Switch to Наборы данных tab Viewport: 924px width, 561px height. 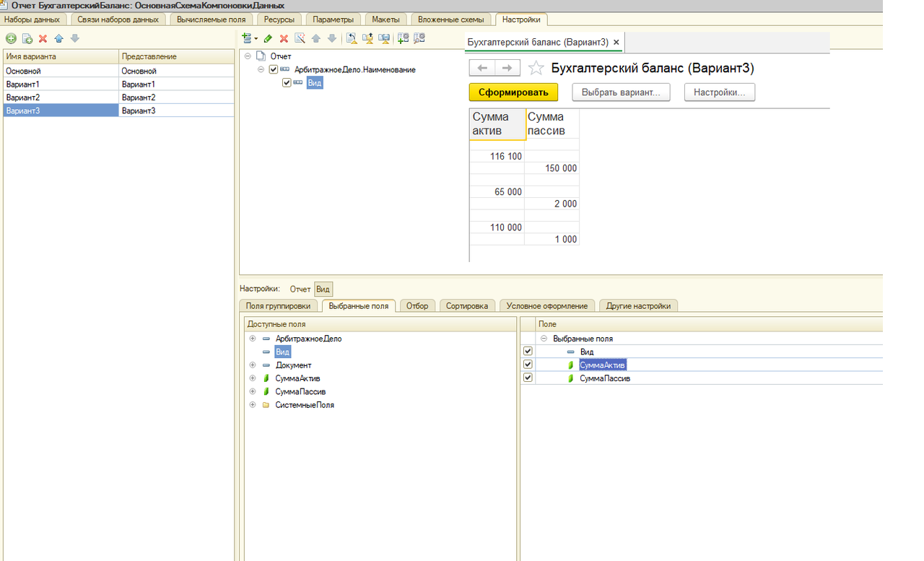click(32, 19)
